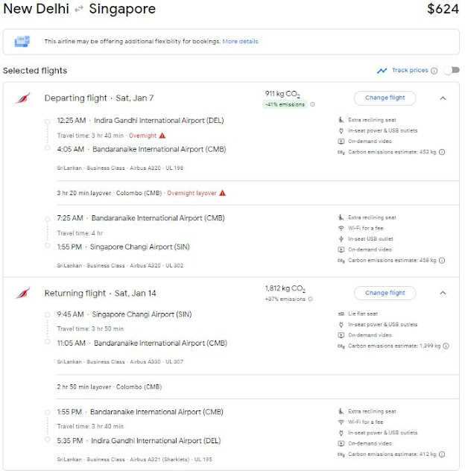Screen dimensions: 465x476
Task: Open info for 412 kg carbon estimate
Action: point(442,454)
